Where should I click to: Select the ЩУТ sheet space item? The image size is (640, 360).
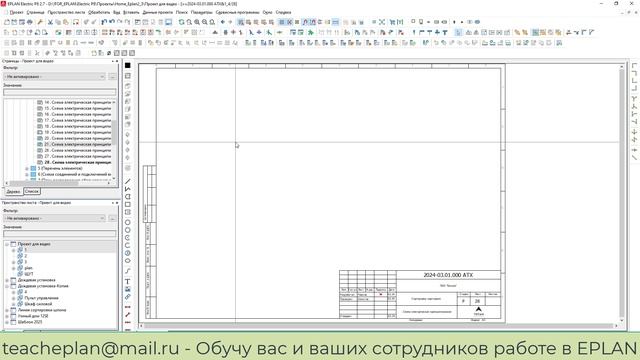click(x=29, y=274)
